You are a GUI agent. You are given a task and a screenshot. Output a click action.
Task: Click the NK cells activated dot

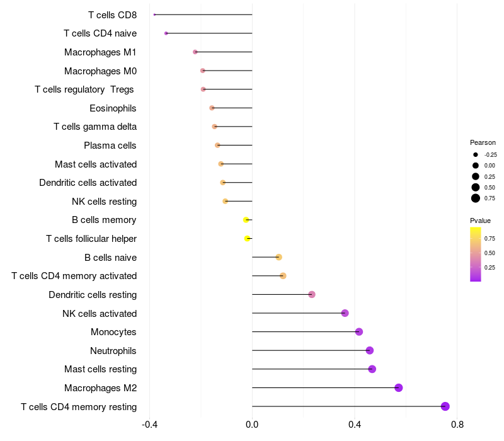(345, 313)
